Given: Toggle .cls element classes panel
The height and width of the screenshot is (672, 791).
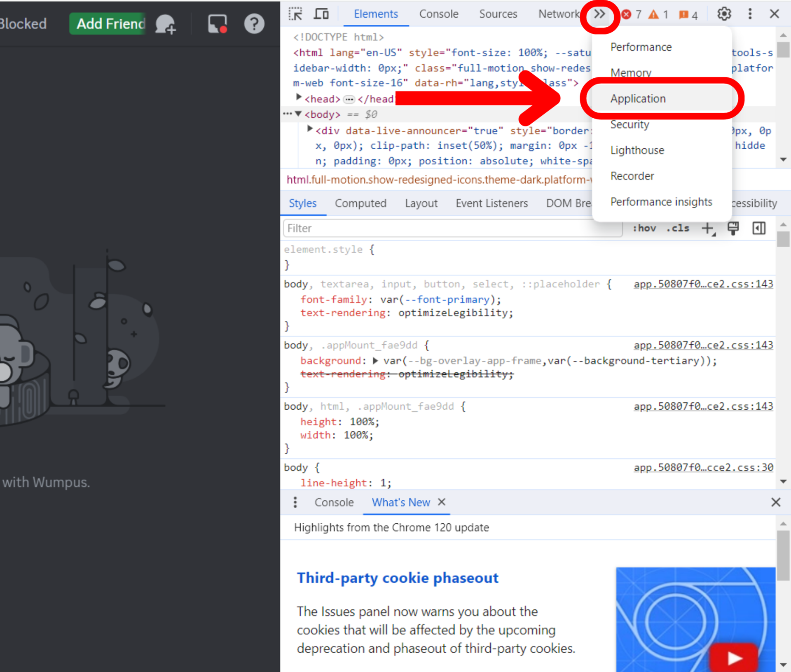Looking at the screenshot, I should pyautogui.click(x=678, y=228).
